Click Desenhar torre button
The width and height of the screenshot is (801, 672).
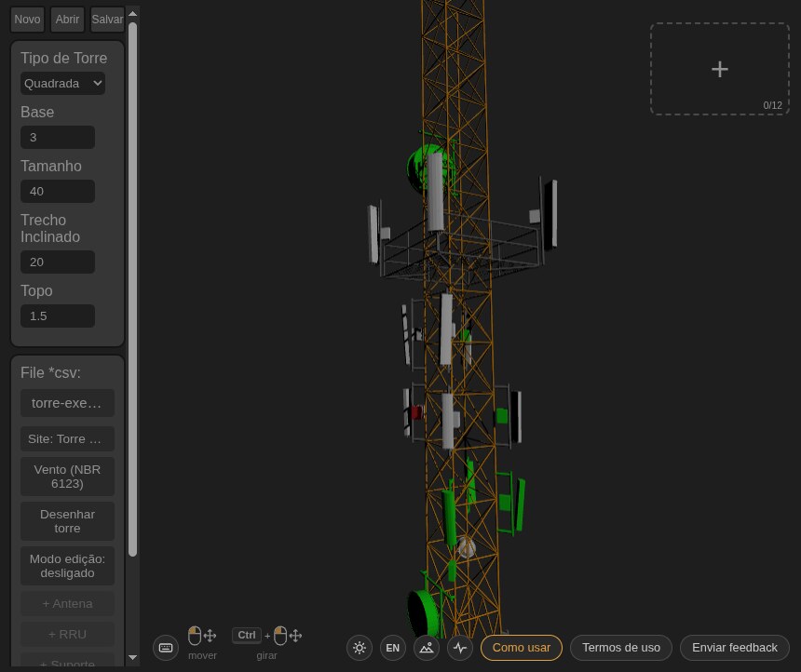[67, 521]
